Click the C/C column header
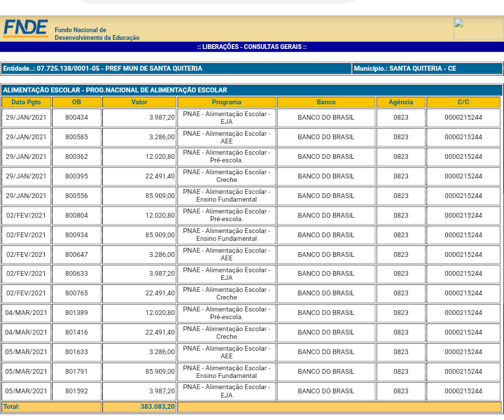 tap(463, 102)
